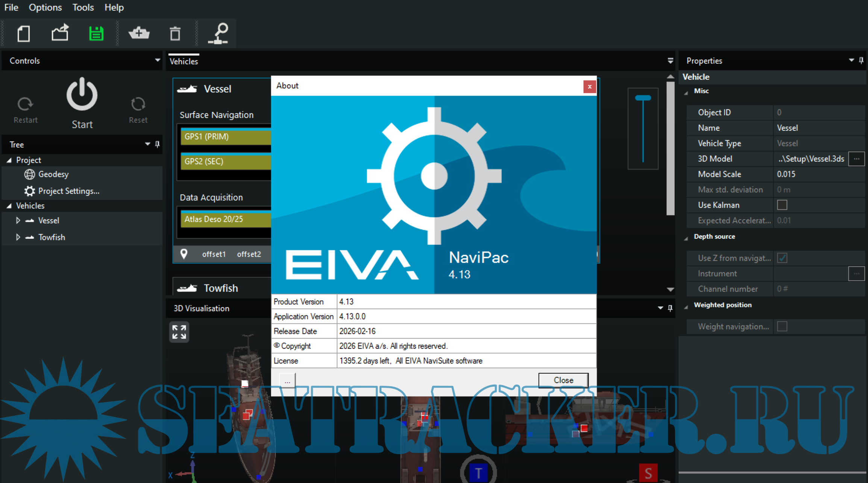The width and height of the screenshot is (868, 483).
Task: Expand the Vessel tree node
Action: [x=18, y=220]
